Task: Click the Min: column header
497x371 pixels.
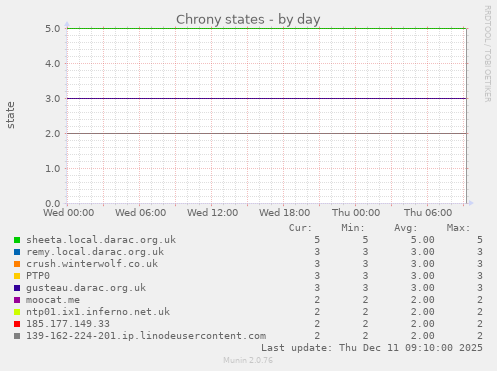Action: (353, 228)
